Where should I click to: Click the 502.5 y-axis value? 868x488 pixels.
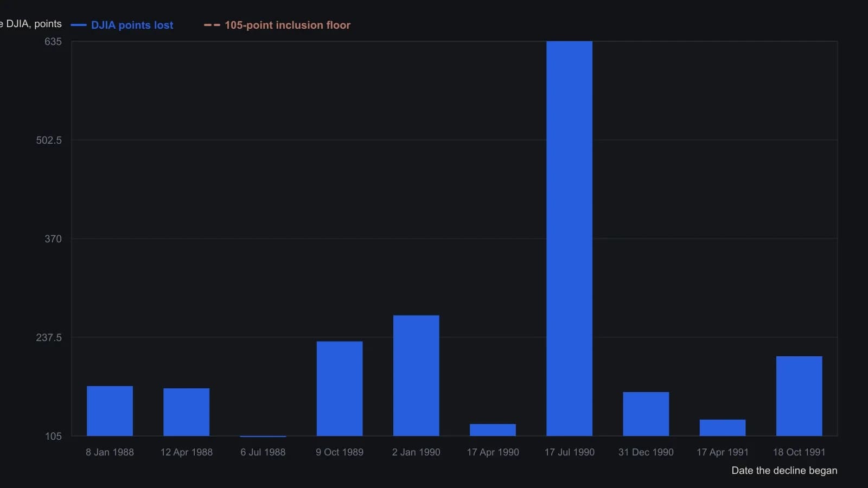point(49,140)
